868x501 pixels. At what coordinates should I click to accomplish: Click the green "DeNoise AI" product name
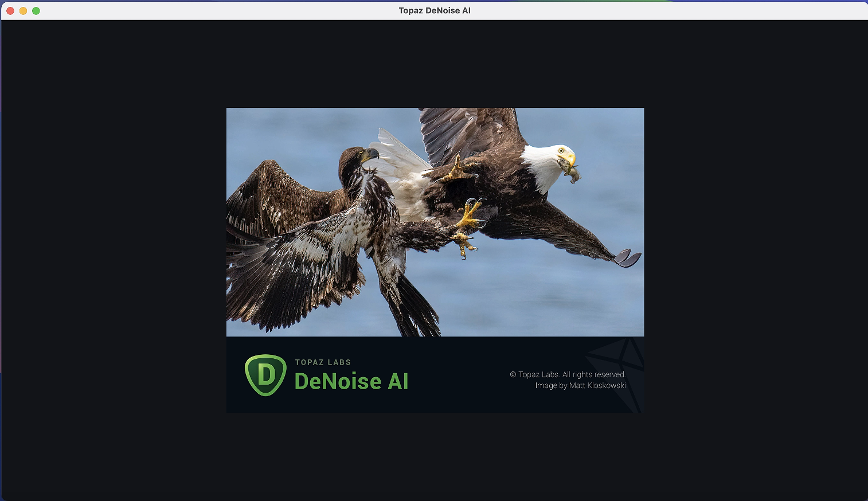pos(351,382)
